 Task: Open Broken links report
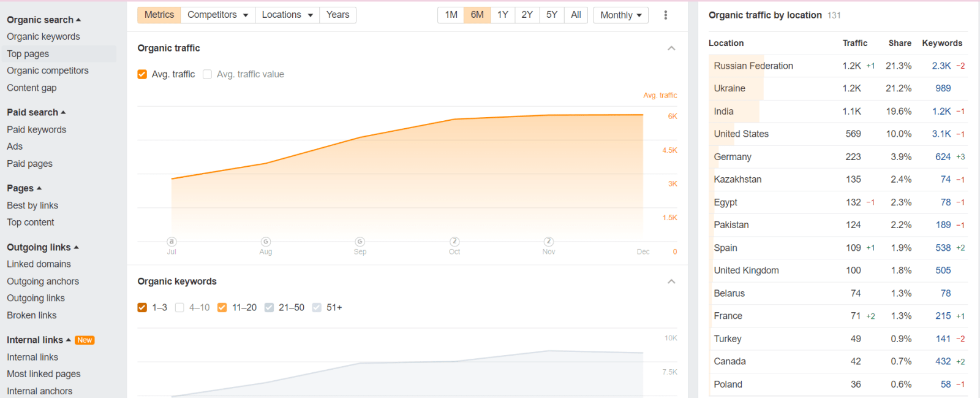click(x=32, y=315)
